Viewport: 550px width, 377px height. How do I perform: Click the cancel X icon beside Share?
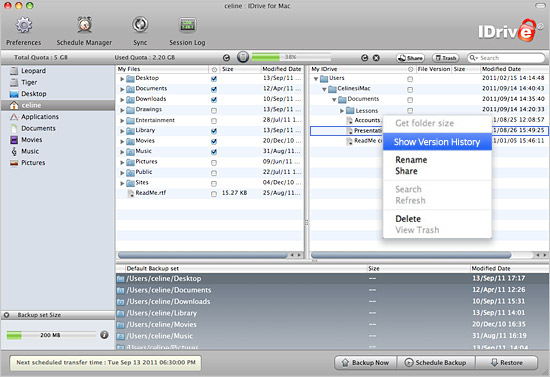pyautogui.click(x=376, y=58)
